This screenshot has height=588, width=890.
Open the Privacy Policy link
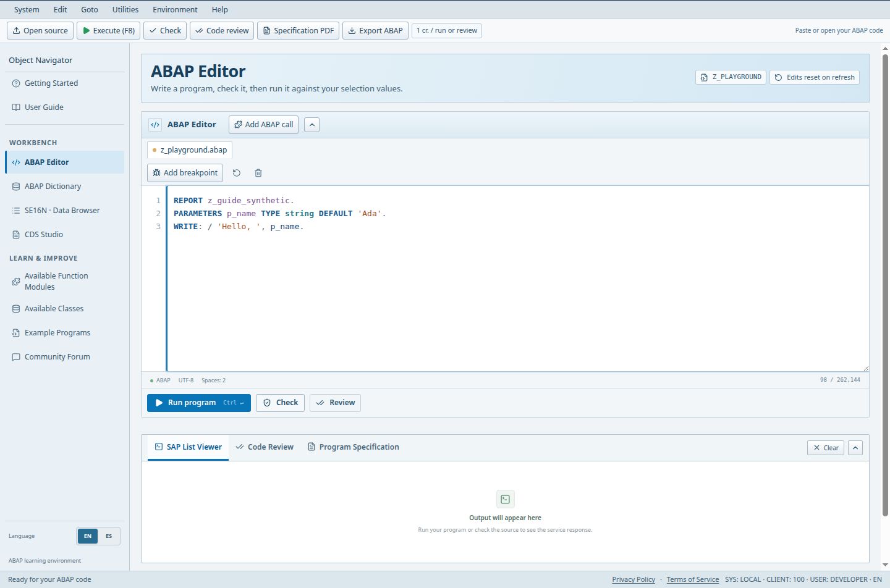[x=634, y=579]
